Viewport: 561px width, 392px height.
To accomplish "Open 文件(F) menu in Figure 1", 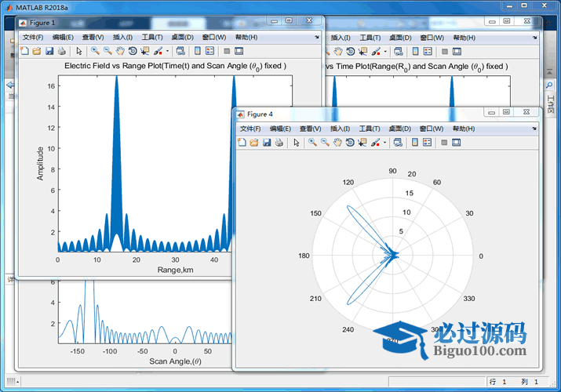I will point(35,37).
